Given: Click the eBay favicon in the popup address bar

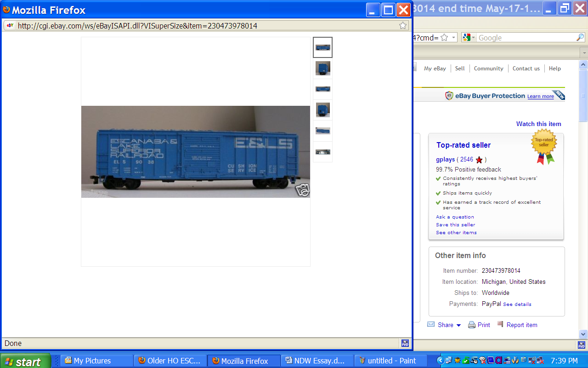Looking at the screenshot, I should [10, 26].
